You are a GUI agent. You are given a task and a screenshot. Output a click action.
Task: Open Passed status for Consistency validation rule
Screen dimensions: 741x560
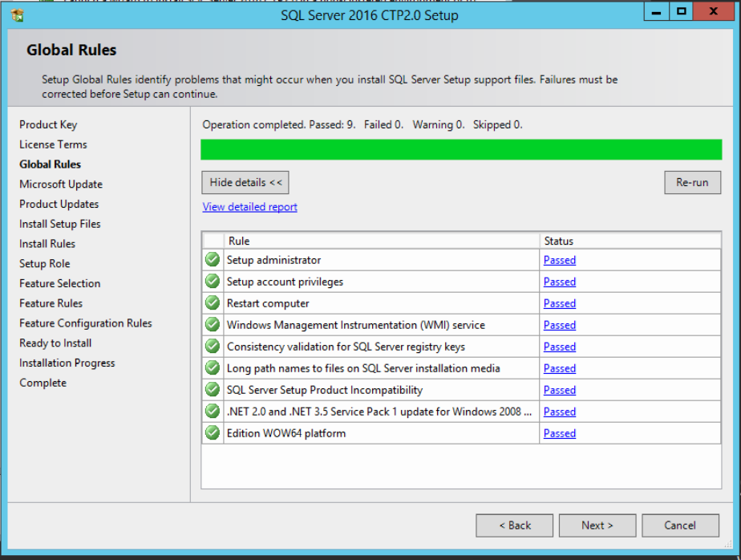coord(560,347)
